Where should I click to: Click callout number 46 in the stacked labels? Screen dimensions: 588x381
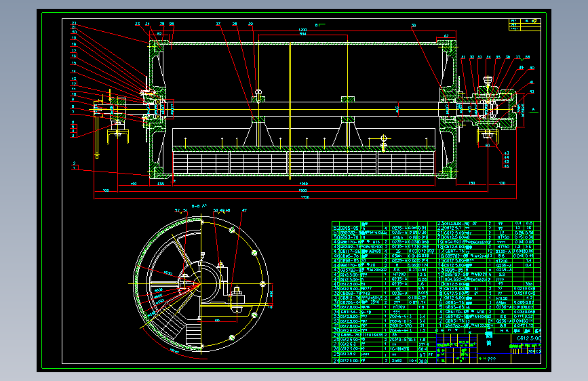pos(507,166)
